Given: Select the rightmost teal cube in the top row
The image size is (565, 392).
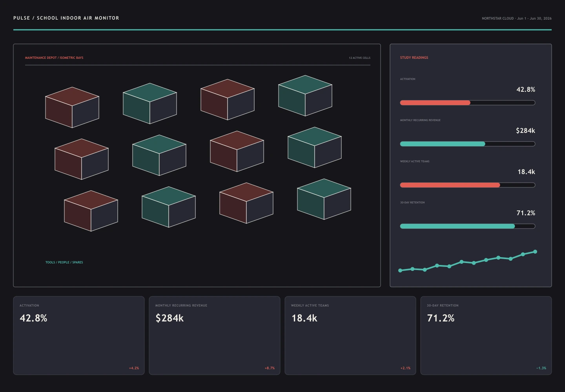Looking at the screenshot, I should click(x=305, y=96).
